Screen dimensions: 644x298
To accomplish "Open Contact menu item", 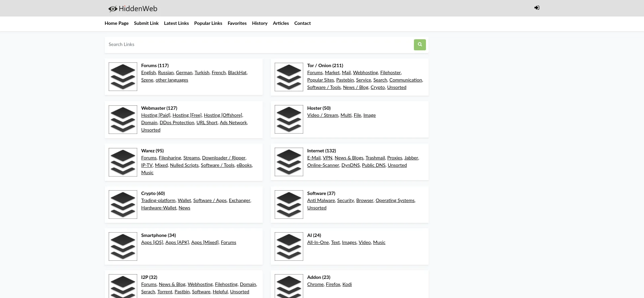I will tap(303, 23).
